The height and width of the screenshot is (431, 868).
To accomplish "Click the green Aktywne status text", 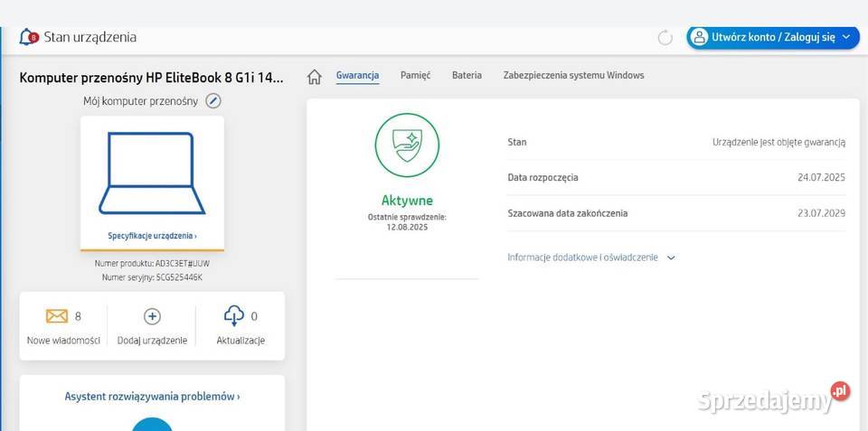I will click(x=407, y=201).
